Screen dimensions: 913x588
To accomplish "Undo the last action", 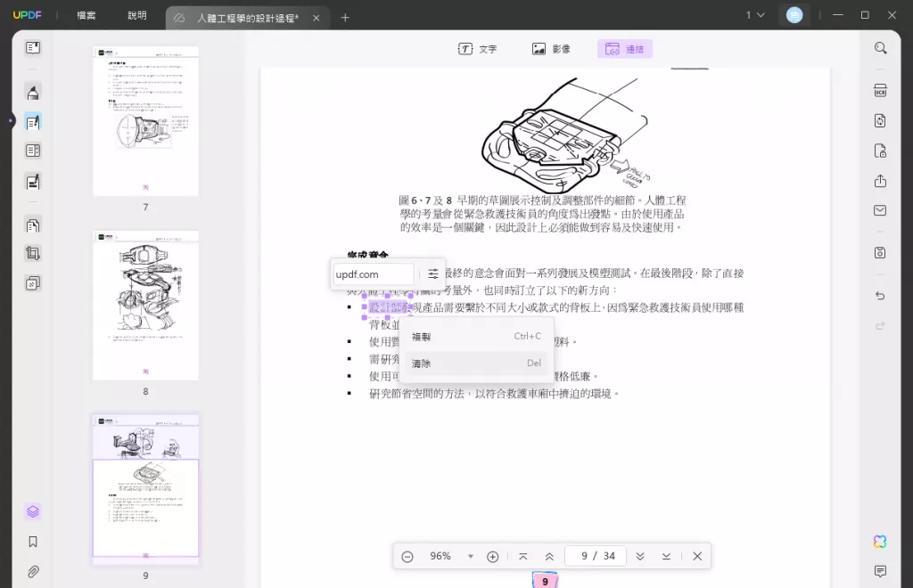I will pos(880,296).
